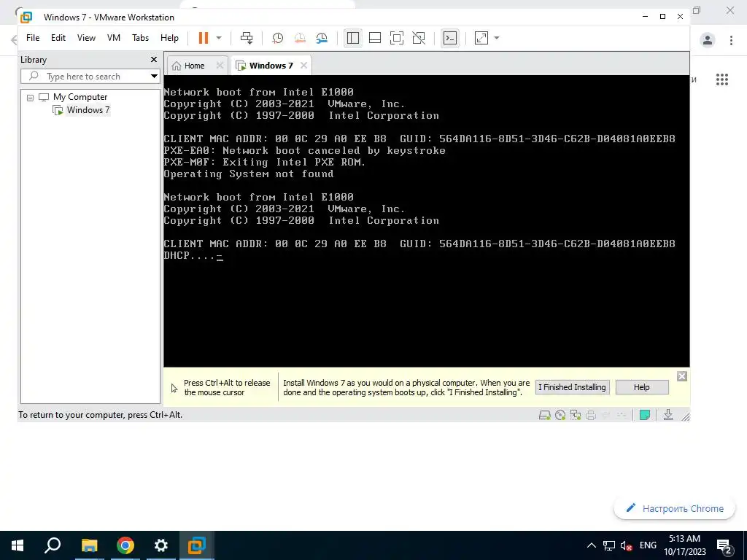
Task: Pause the virtual machine using pause icon
Action: point(204,38)
